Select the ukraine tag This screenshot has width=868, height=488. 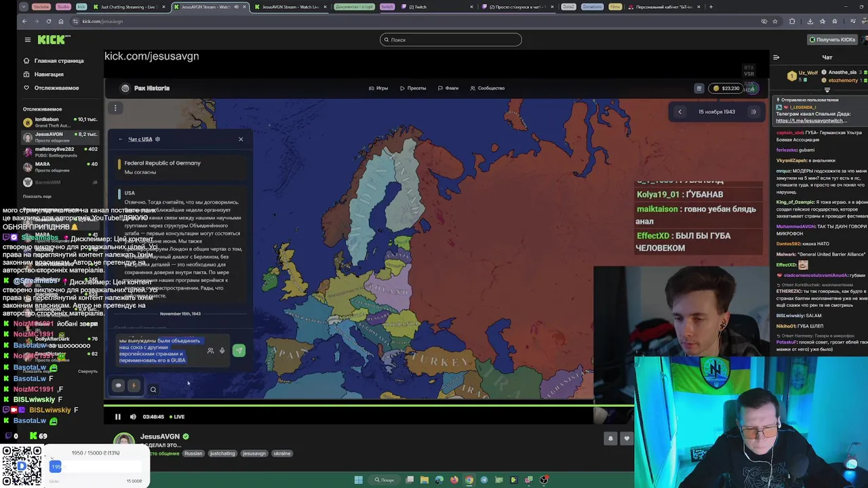click(x=282, y=453)
